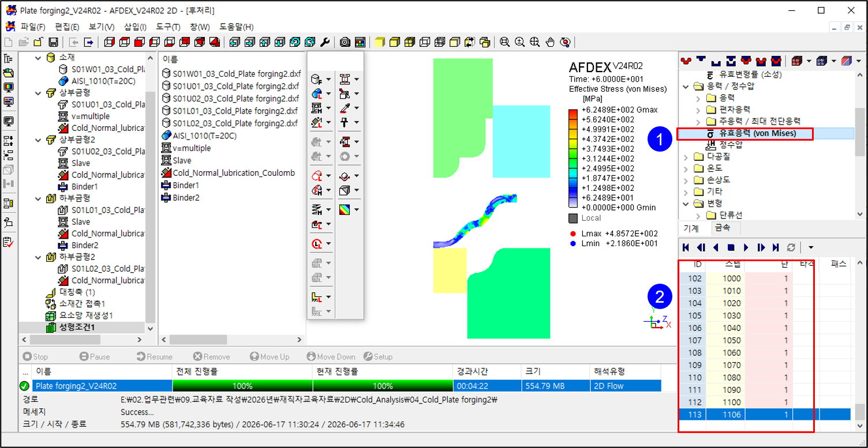This screenshot has height=448, width=868.
Task: Open the 보기(V) menu
Action: click(x=102, y=27)
